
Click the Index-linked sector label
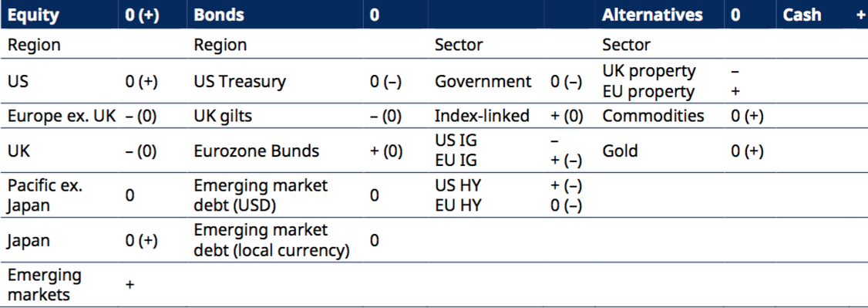click(x=482, y=116)
